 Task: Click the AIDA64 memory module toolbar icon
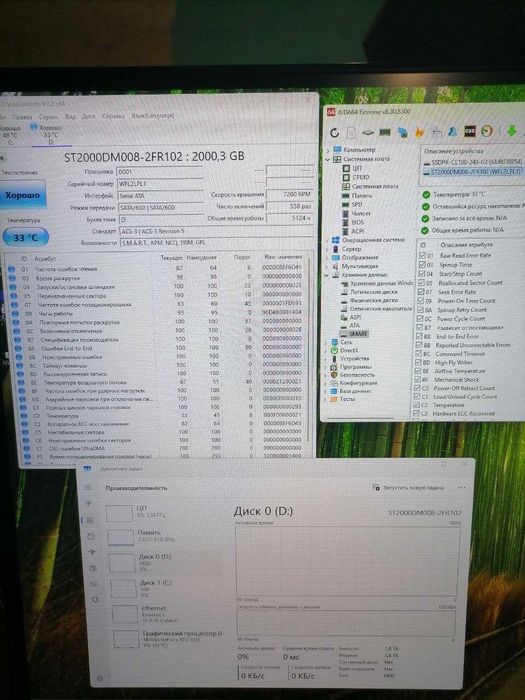[384, 132]
